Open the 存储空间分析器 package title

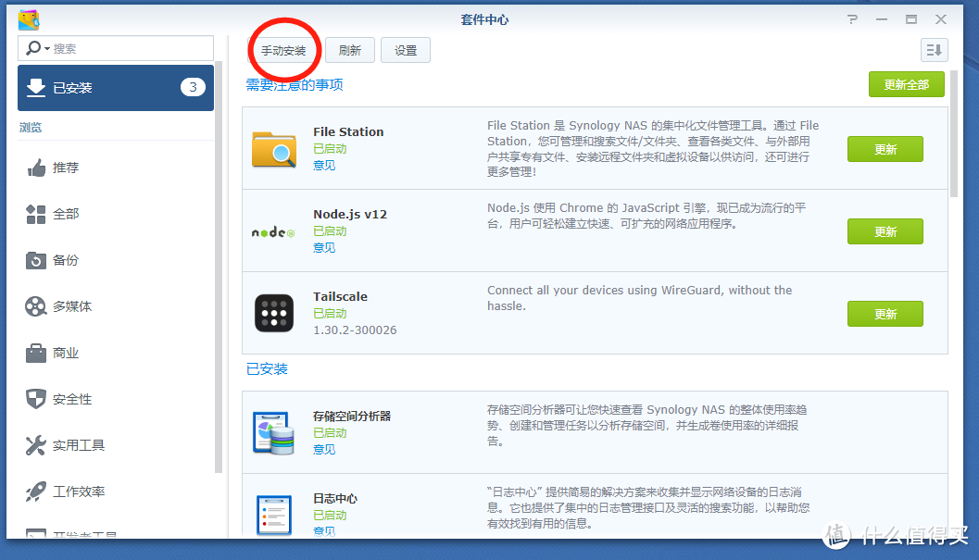[352, 417]
